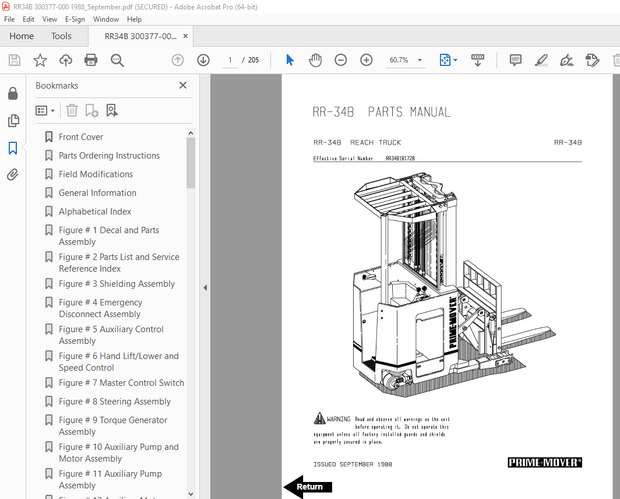Open Figure # 7 Master Control Switch bookmark

(121, 383)
